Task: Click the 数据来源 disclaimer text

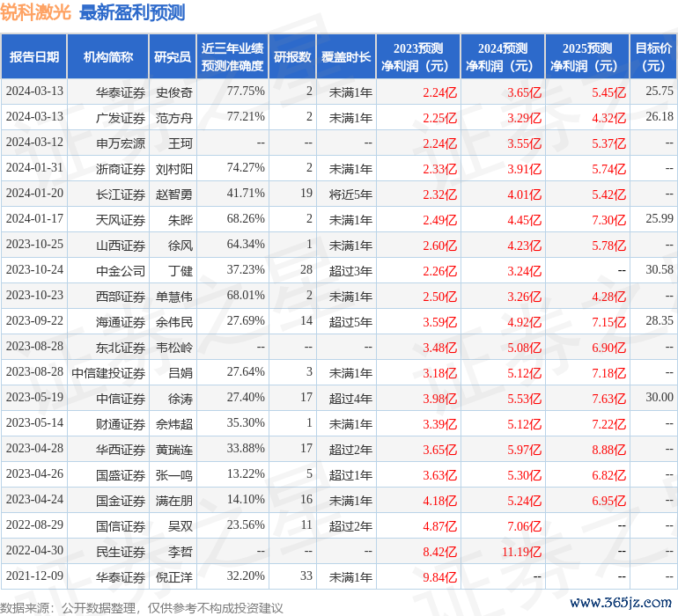Action: (x=142, y=608)
